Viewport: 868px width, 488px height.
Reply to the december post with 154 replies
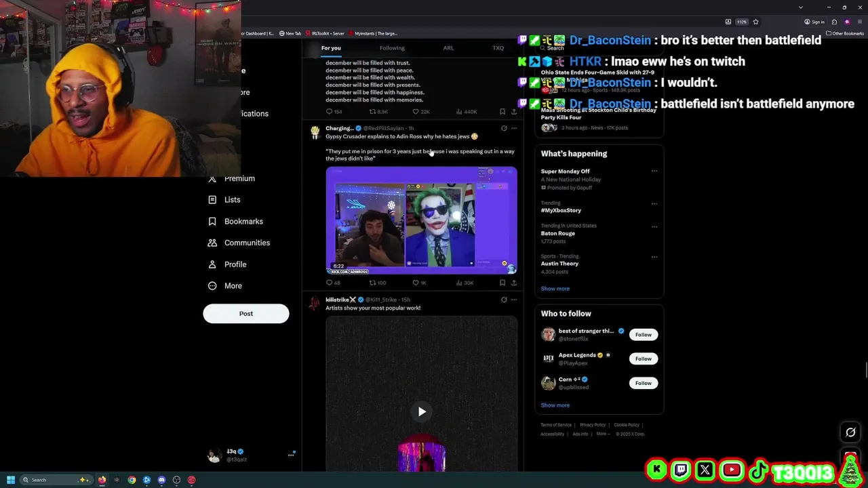pyautogui.click(x=334, y=112)
